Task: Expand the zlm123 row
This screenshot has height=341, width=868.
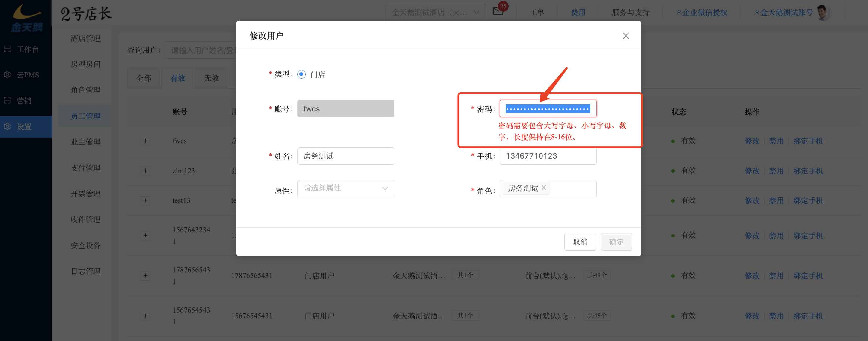Action: pyautogui.click(x=145, y=171)
